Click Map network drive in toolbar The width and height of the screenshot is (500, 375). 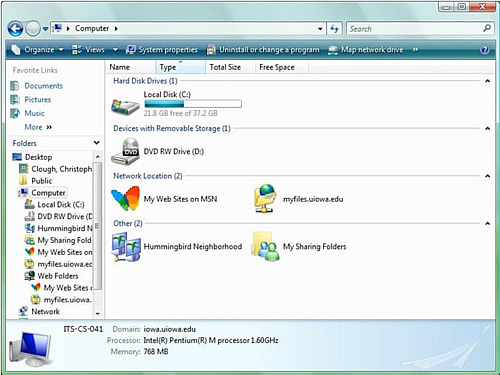coord(366,50)
